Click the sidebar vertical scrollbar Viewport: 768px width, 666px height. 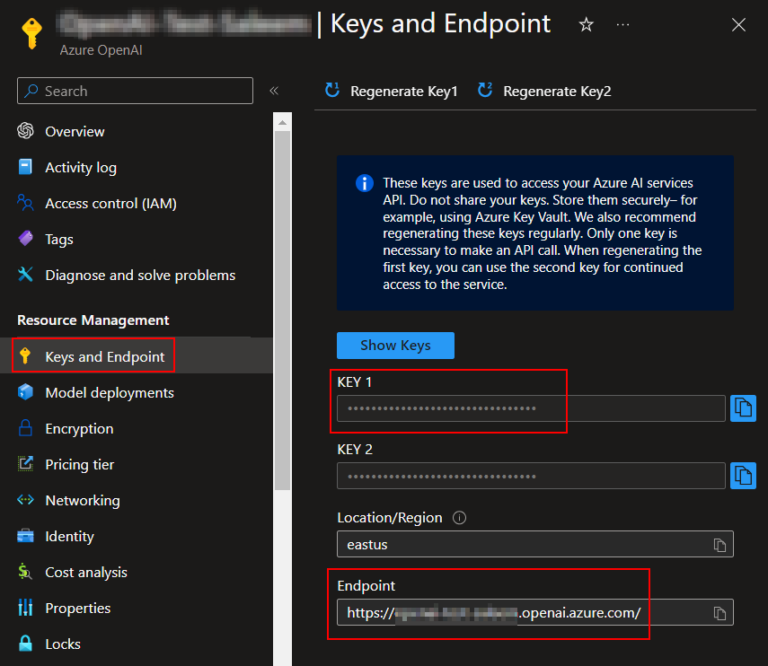(282, 300)
